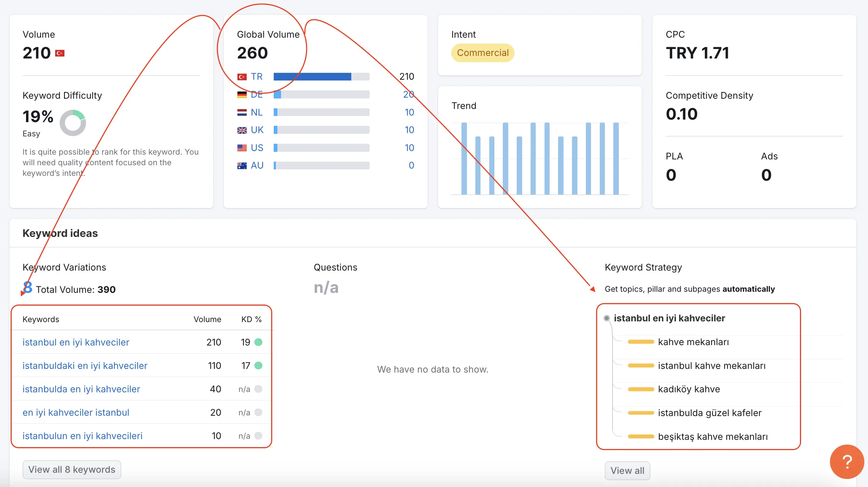Click root node dot of istanbul en iyi kahveciler
This screenshot has height=487, width=868.
click(x=607, y=318)
